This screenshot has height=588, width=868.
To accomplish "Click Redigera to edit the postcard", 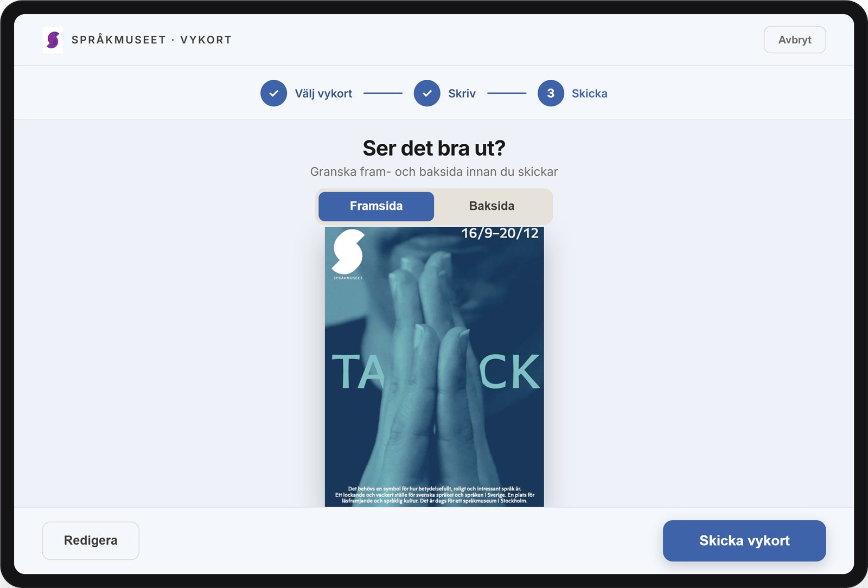I will 91,540.
